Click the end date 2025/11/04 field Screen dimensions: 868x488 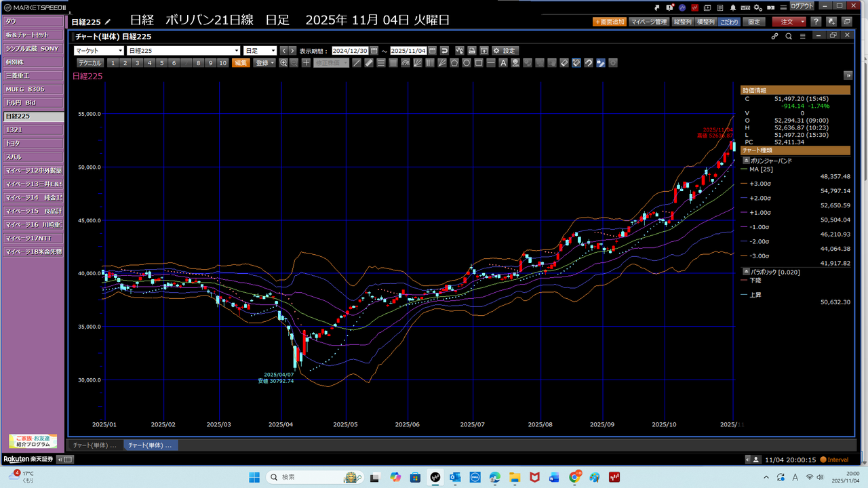pos(408,51)
